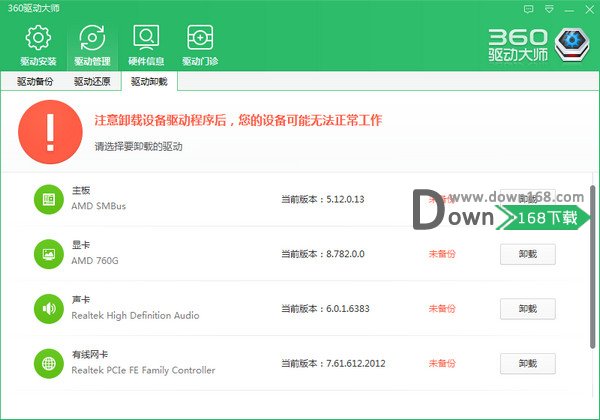Screen dimensions: 600x420
Task: Uninstall Realtek PCIe FE Family Controller driver
Action: [x=528, y=363]
